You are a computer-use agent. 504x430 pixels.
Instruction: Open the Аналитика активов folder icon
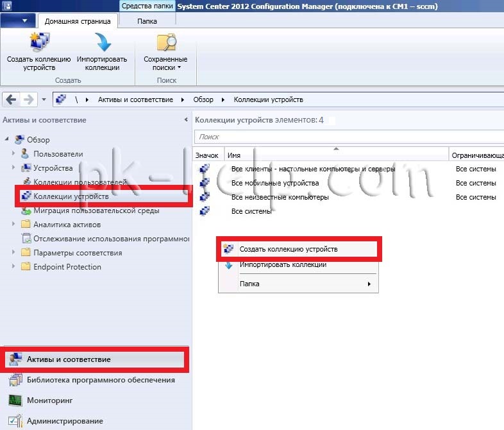26,224
